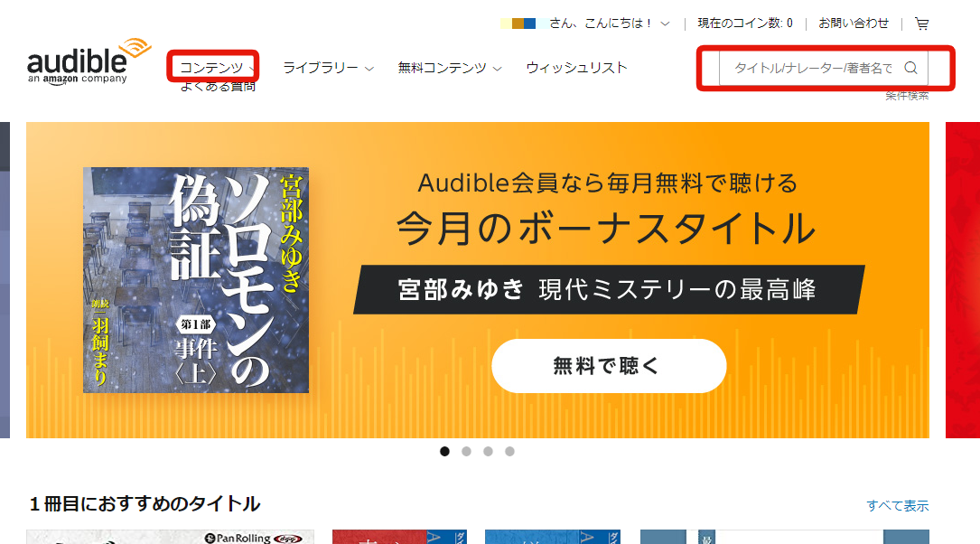Open よくある質問 menu item
The height and width of the screenshot is (544, 980).
pyautogui.click(x=218, y=86)
